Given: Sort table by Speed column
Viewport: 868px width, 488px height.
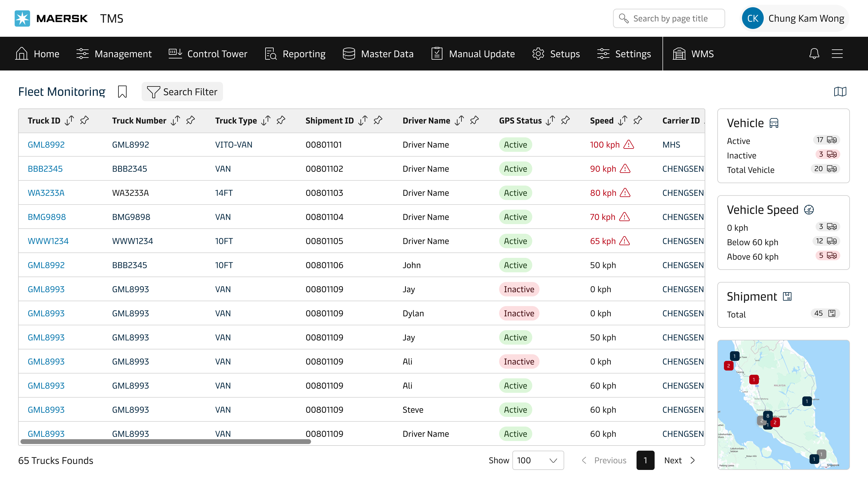Looking at the screenshot, I should [x=623, y=120].
